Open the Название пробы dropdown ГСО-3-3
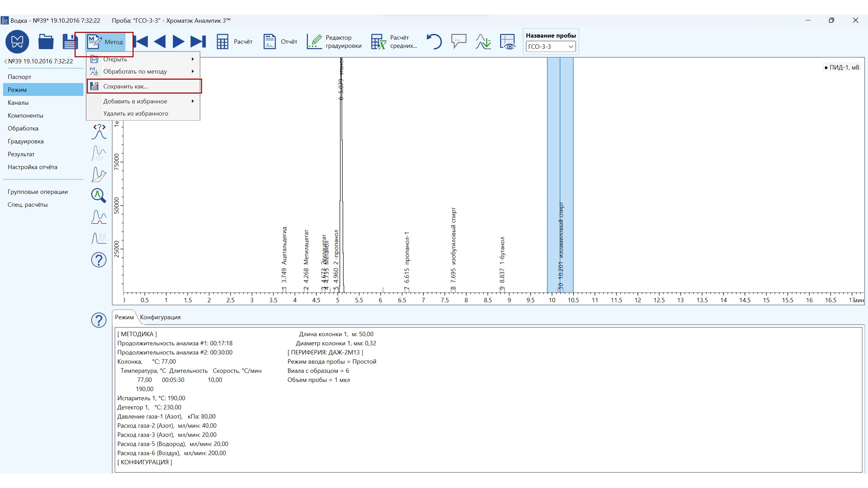868x488 pixels. 550,47
